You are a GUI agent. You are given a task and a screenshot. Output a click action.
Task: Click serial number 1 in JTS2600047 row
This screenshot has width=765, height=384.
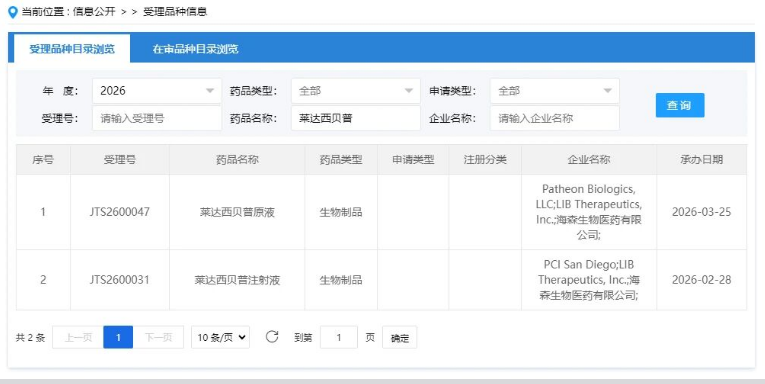pos(43,212)
